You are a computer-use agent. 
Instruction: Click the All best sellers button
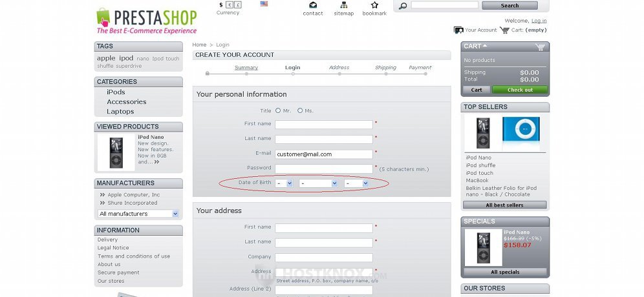pyautogui.click(x=505, y=205)
